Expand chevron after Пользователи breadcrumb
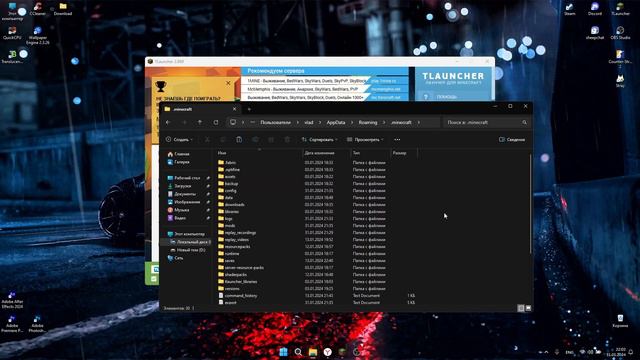 pyautogui.click(x=298, y=122)
